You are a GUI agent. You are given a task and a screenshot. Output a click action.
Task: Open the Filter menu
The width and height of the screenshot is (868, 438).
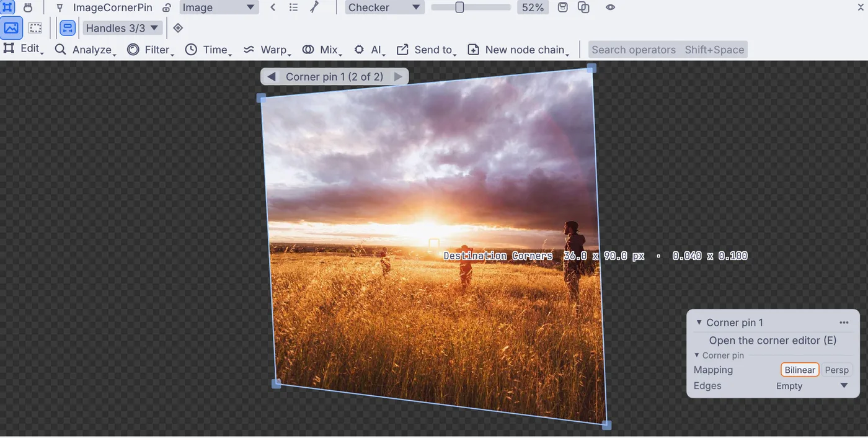pyautogui.click(x=151, y=50)
